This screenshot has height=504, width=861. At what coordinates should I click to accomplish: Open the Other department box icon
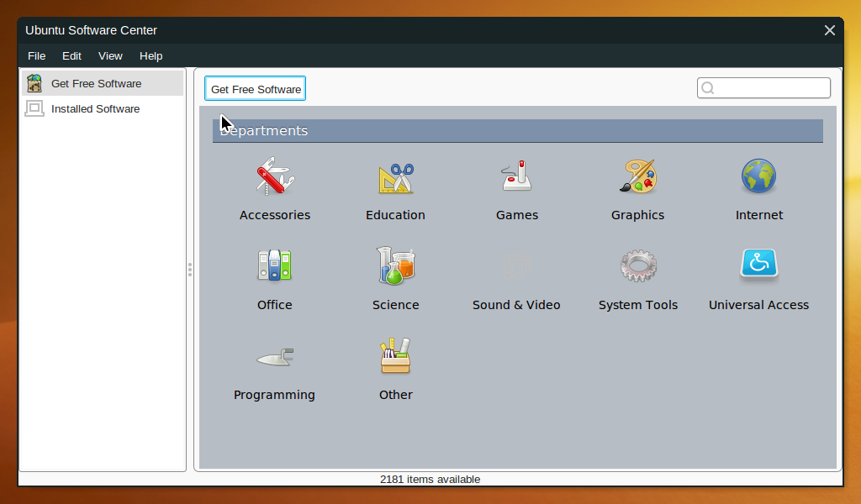(396, 355)
